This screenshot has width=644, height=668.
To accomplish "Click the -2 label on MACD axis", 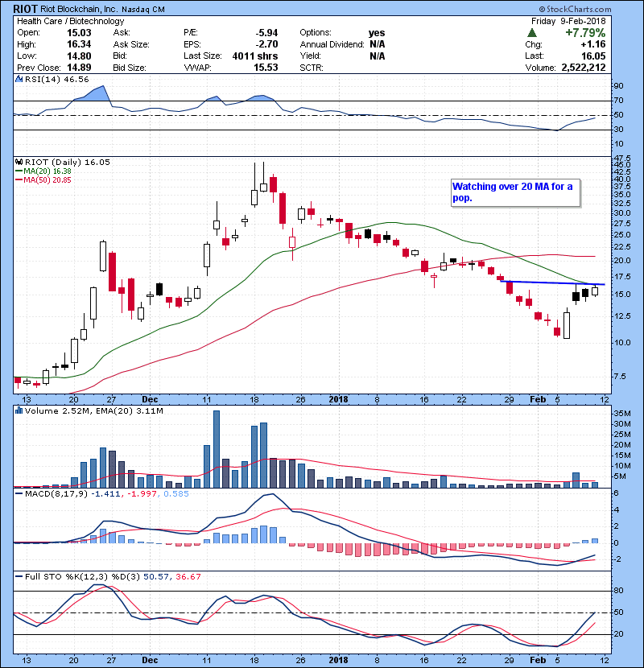I will [618, 559].
